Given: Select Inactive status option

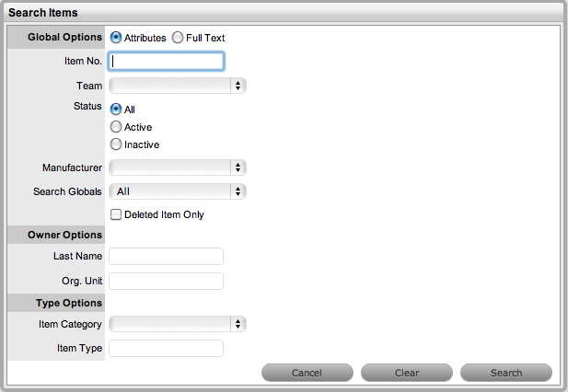Looking at the screenshot, I should pos(116,144).
